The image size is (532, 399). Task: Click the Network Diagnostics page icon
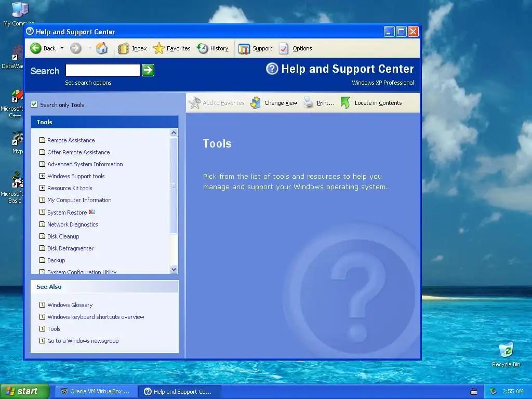click(x=42, y=224)
